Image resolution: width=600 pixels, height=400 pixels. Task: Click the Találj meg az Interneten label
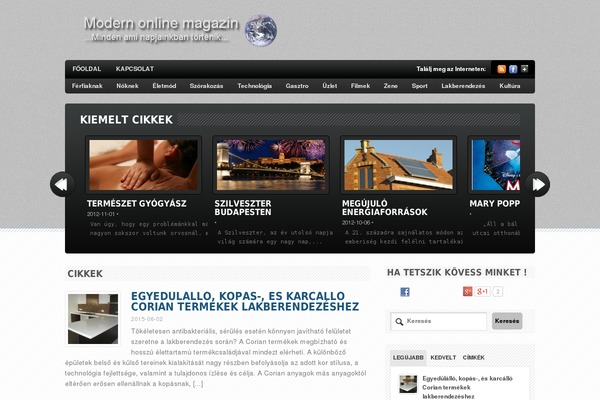451,69
